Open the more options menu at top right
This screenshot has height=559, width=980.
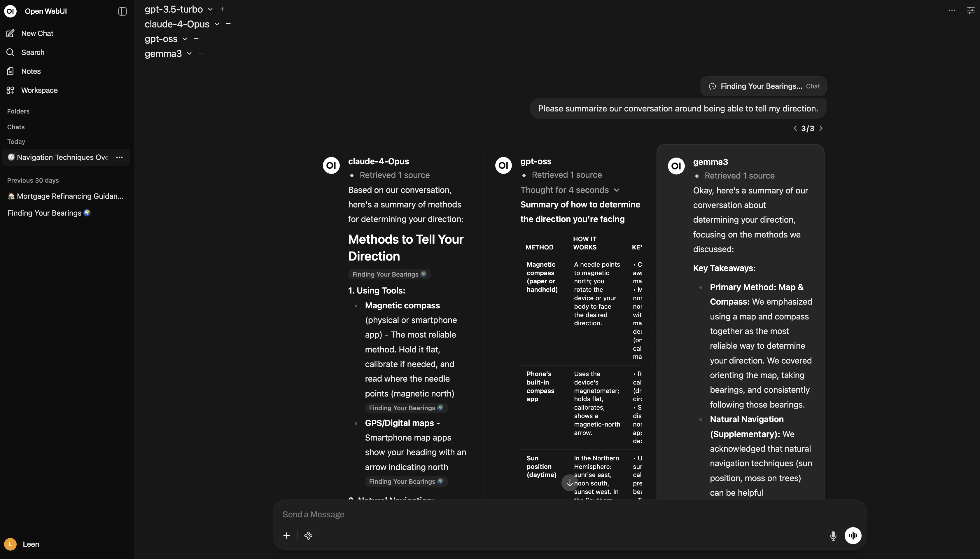tap(952, 11)
